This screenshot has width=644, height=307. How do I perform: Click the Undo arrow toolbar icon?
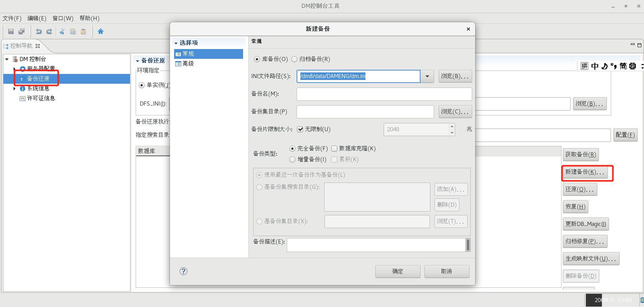38,31
